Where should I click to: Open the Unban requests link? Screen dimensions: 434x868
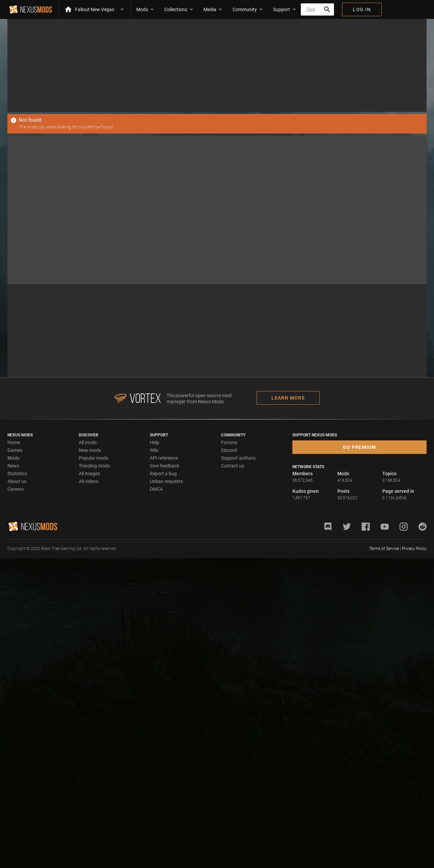click(x=166, y=481)
